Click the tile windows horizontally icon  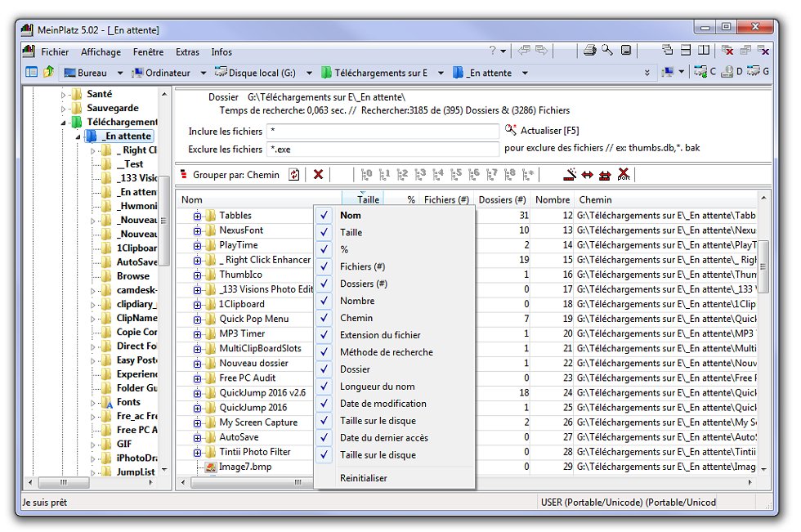pos(686,50)
